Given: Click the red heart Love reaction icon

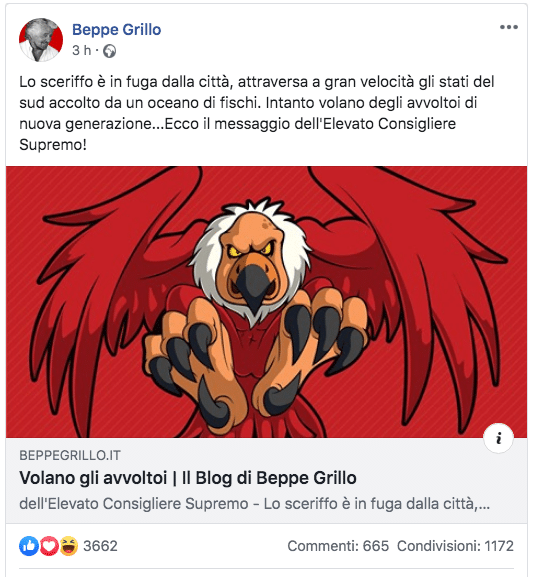Looking at the screenshot, I should point(49,546).
